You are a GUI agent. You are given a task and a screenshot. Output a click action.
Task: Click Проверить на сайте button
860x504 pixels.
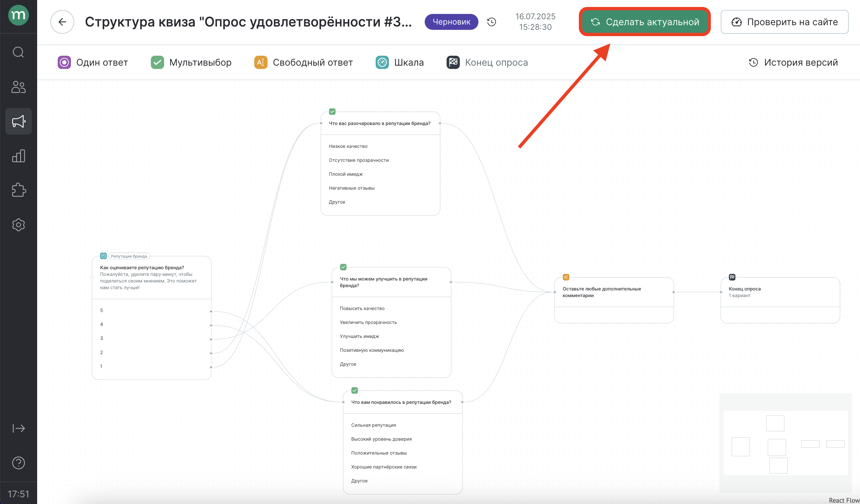[x=785, y=22]
